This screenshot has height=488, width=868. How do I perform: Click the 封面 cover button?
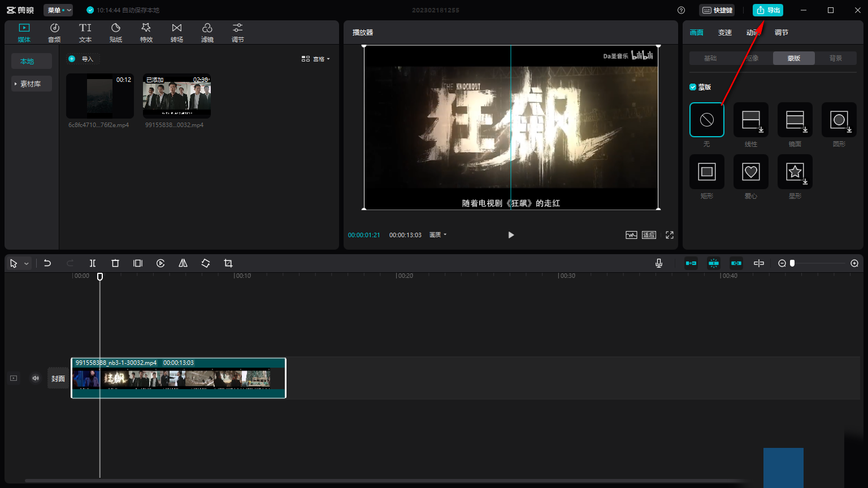click(x=58, y=378)
